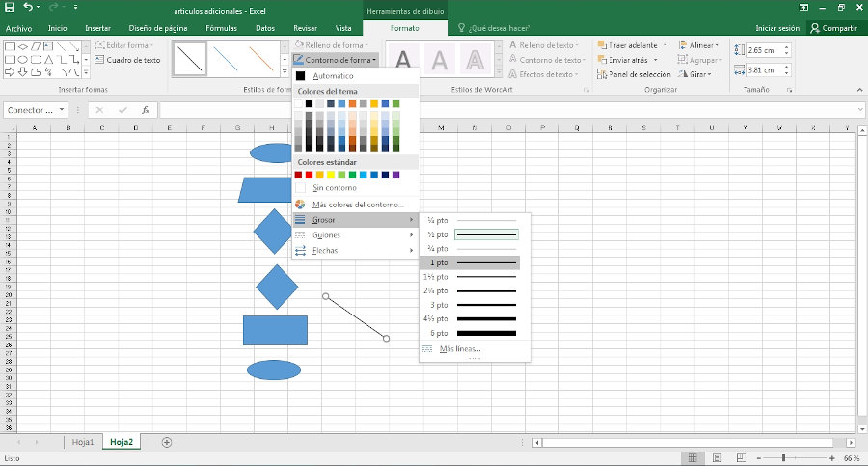Collapse the ribbon with the chevron
The width and height of the screenshot is (868, 466).
click(x=859, y=89)
